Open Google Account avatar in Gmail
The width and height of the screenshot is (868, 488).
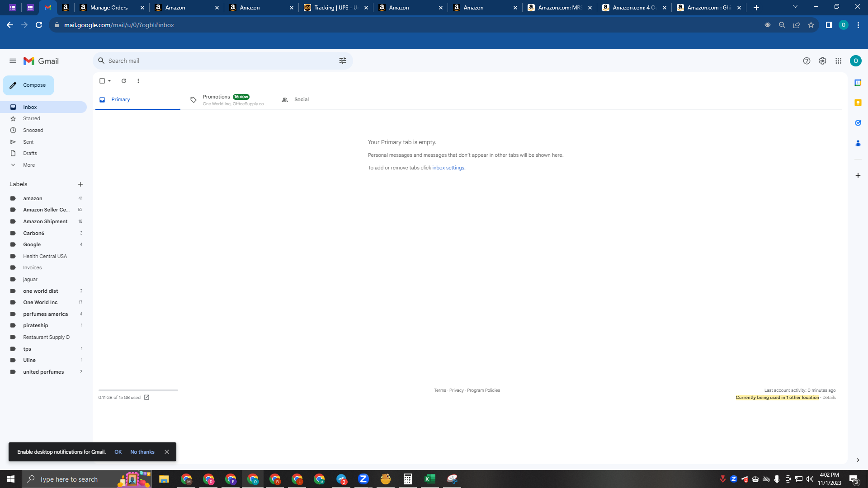click(x=855, y=61)
